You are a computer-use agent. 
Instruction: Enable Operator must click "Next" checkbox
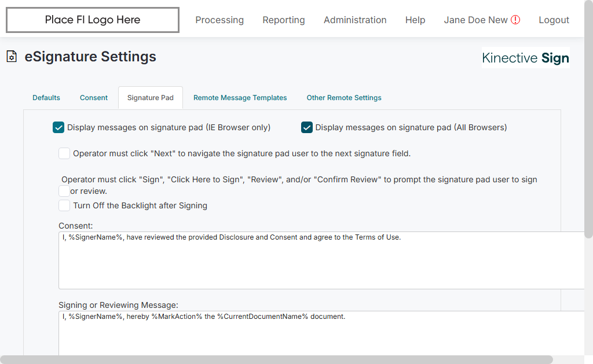[x=64, y=153]
